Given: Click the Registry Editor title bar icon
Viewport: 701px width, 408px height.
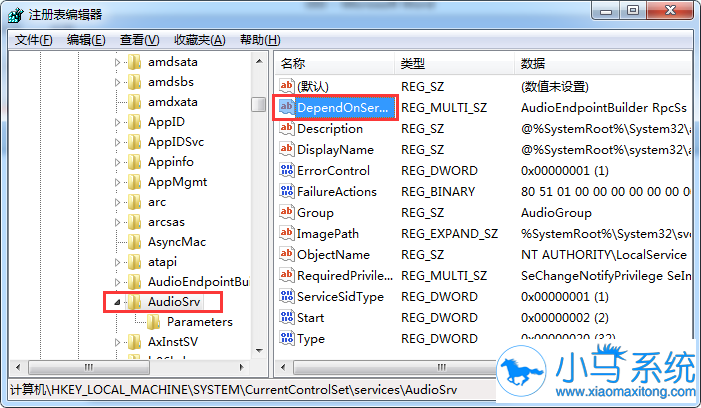Looking at the screenshot, I should pyautogui.click(x=16, y=15).
